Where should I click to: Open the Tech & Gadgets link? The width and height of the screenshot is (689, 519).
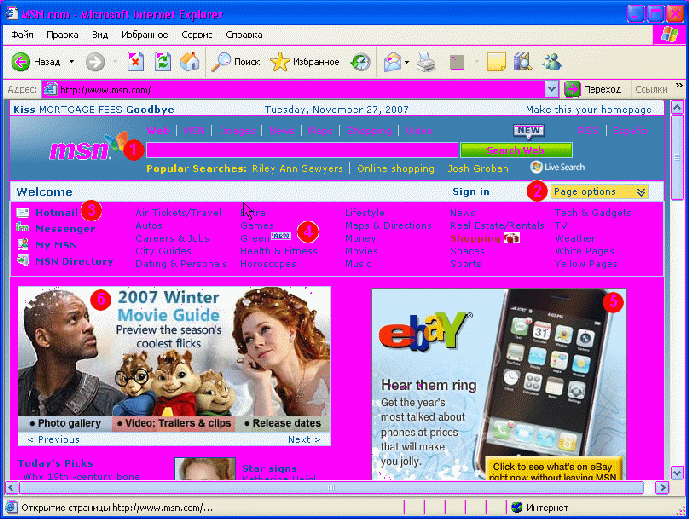click(593, 213)
